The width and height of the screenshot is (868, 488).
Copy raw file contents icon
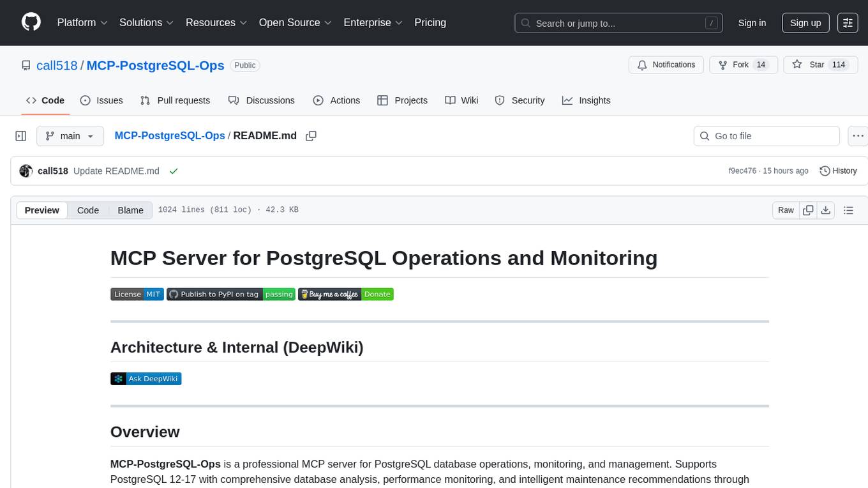click(808, 210)
